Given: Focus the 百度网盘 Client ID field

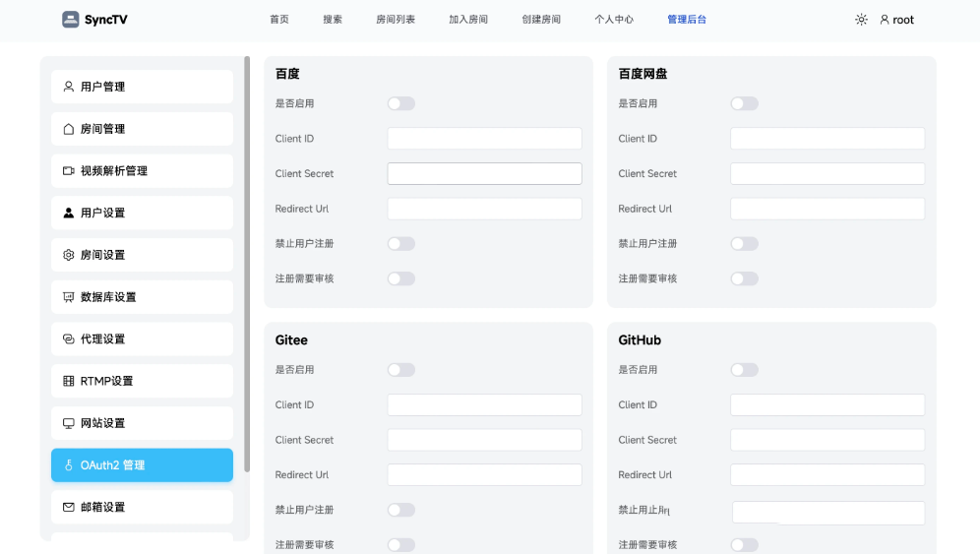Looking at the screenshot, I should point(827,138).
